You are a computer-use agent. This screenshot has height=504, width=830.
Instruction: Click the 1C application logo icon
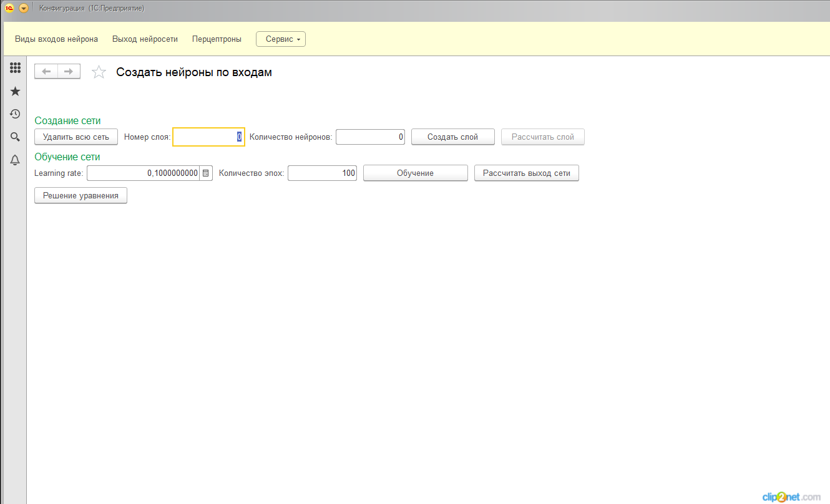(9, 8)
